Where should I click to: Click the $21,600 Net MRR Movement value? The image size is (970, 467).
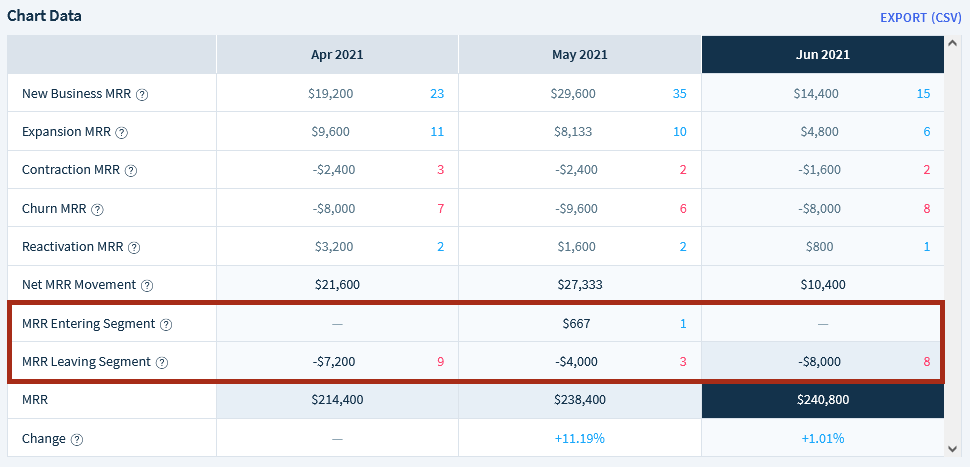pyautogui.click(x=337, y=285)
